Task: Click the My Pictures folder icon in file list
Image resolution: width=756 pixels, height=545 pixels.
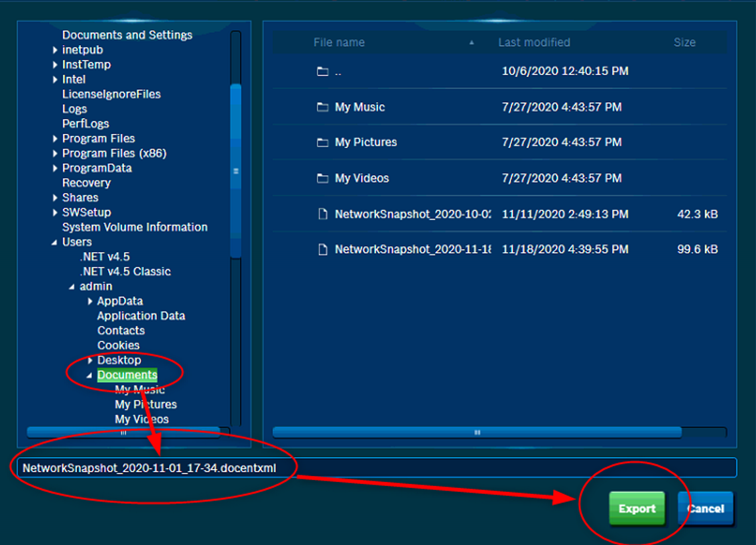Action: point(323,142)
